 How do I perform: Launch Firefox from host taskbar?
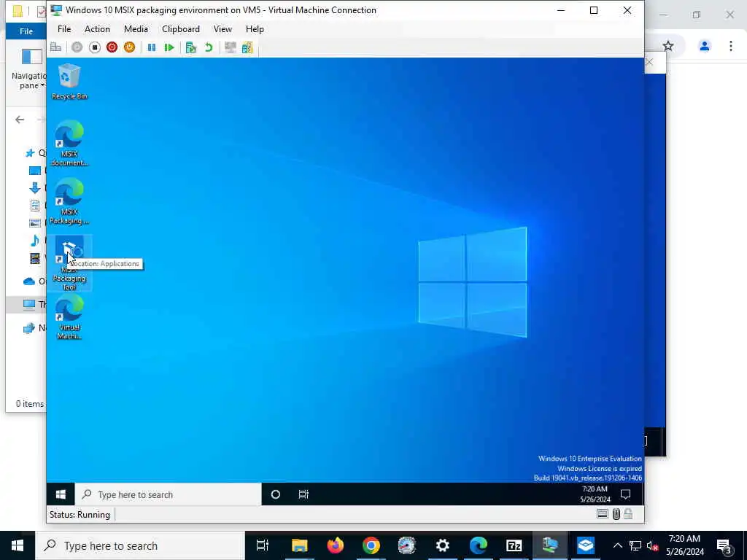(336, 545)
